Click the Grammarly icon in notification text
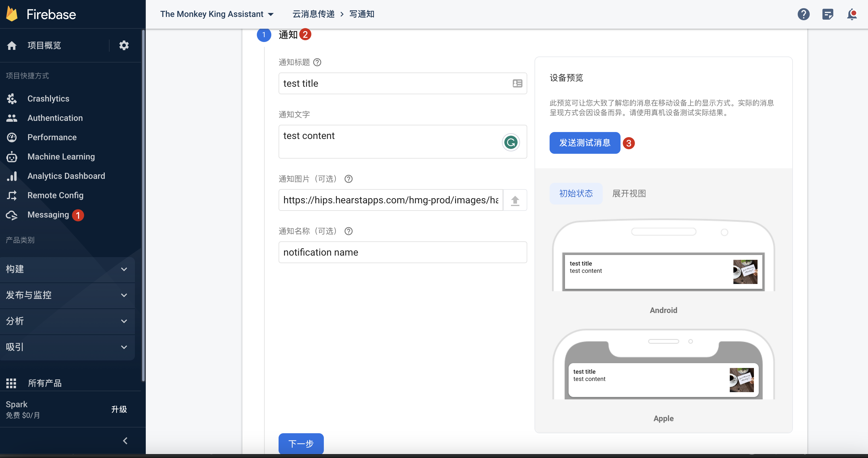Image resolution: width=868 pixels, height=458 pixels. click(x=510, y=142)
